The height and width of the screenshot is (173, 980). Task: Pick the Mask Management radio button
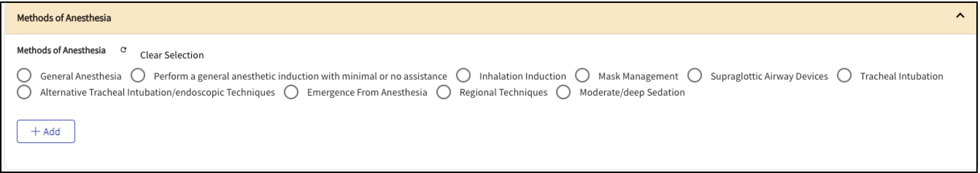582,75
